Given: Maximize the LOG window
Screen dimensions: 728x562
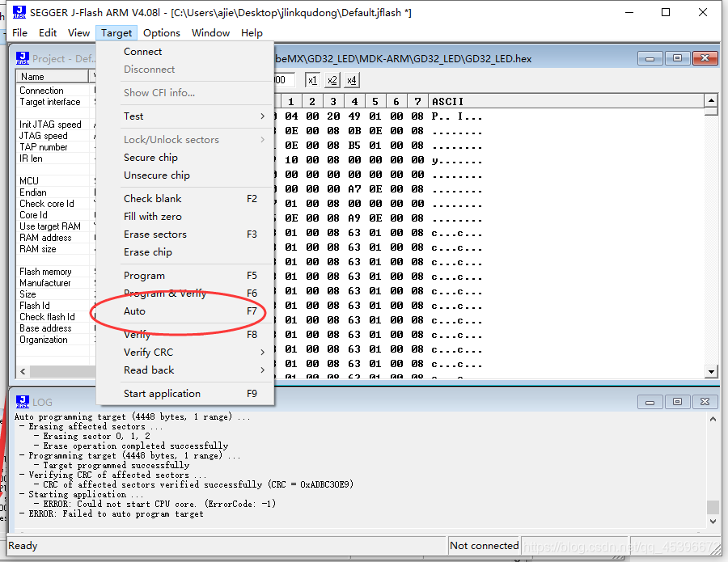Looking at the screenshot, I should 677,402.
